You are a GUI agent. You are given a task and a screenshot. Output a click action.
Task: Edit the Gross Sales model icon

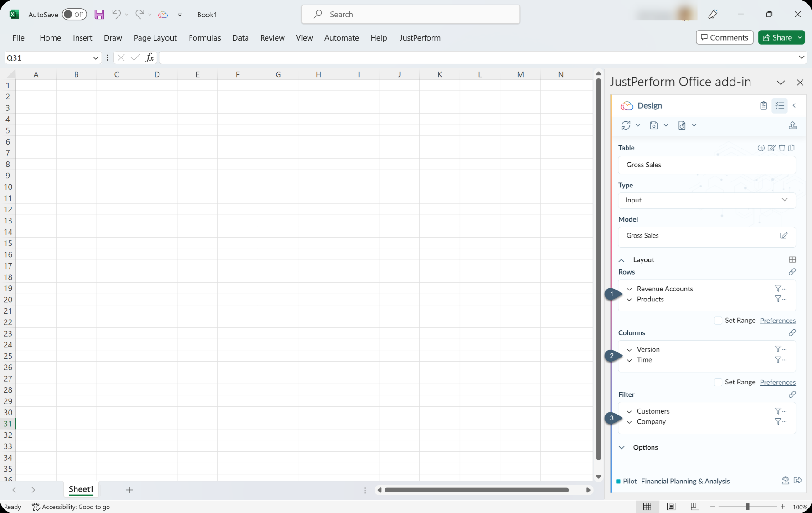tap(784, 236)
